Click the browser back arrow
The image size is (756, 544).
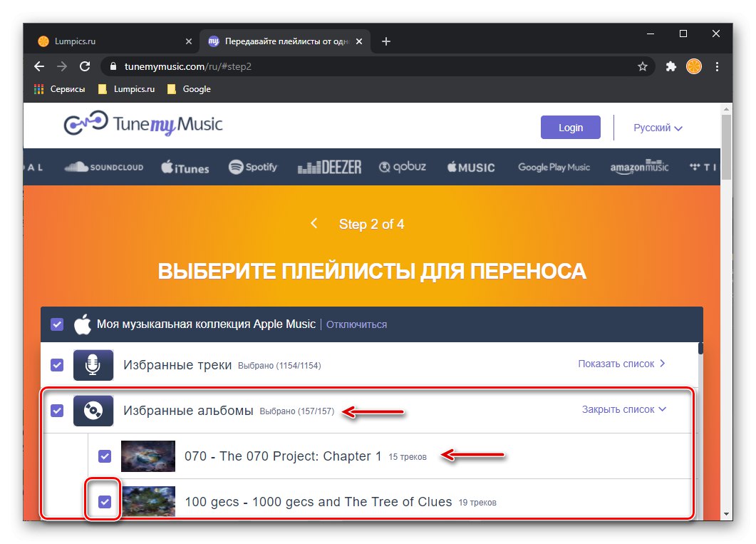(39, 66)
